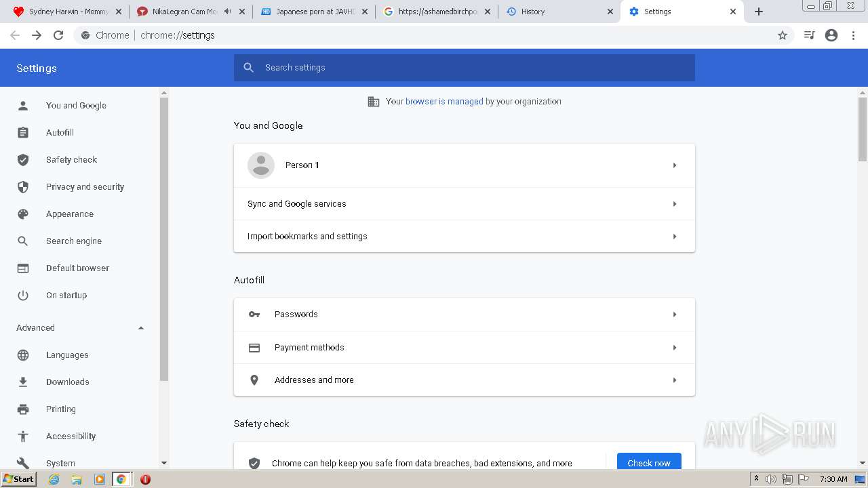Close the History tab
The image size is (868, 488).
pyautogui.click(x=610, y=12)
